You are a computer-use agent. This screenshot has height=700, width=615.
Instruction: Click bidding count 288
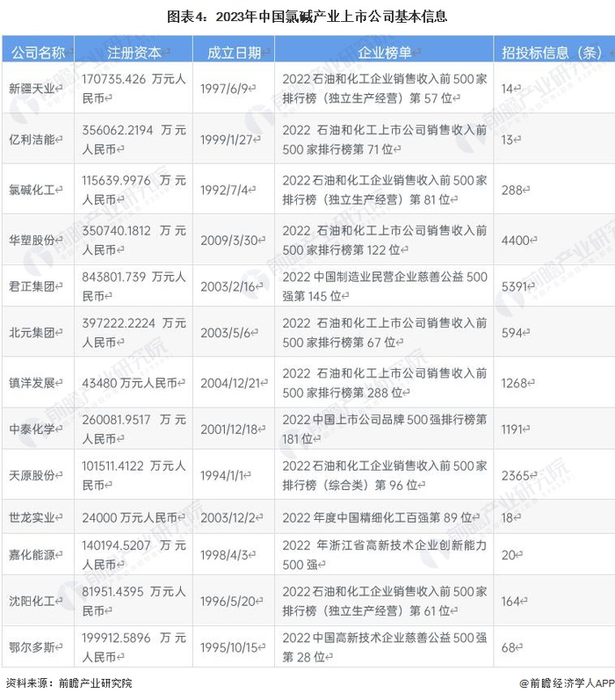pyautogui.click(x=512, y=190)
